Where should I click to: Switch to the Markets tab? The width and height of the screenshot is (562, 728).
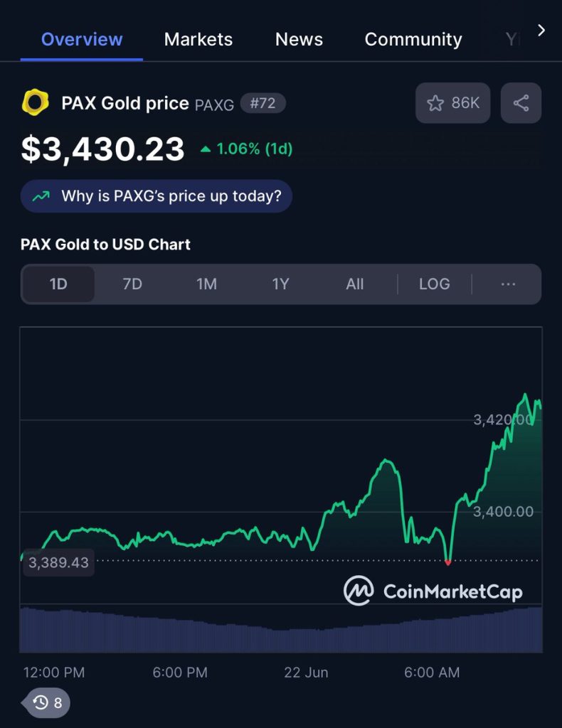pyautogui.click(x=198, y=40)
